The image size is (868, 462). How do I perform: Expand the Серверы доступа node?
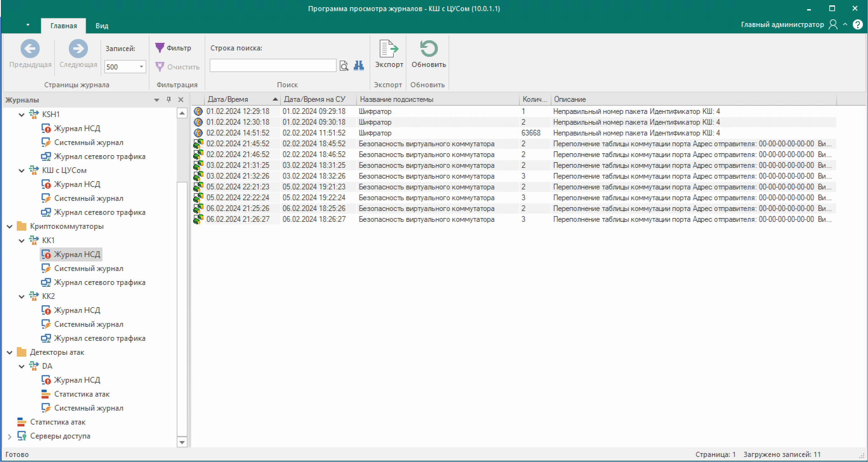[10, 436]
